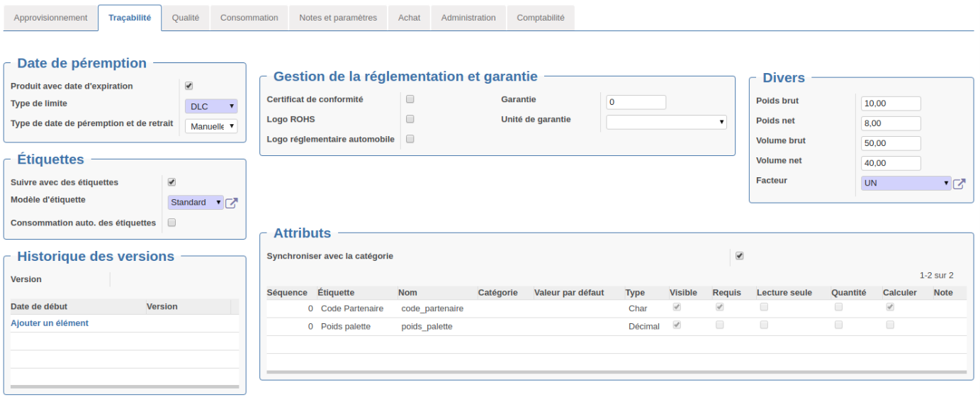The height and width of the screenshot is (397, 980).
Task: Enable Consommation auto. des étiquettes checkbox
Action: 171,223
